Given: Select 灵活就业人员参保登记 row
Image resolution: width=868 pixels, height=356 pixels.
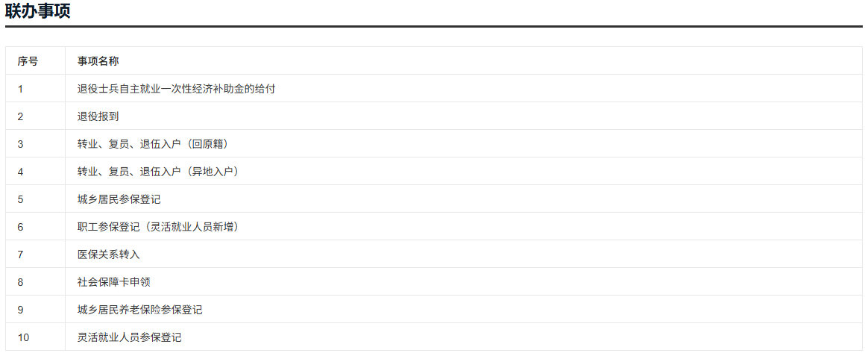Looking at the screenshot, I should click(129, 337).
